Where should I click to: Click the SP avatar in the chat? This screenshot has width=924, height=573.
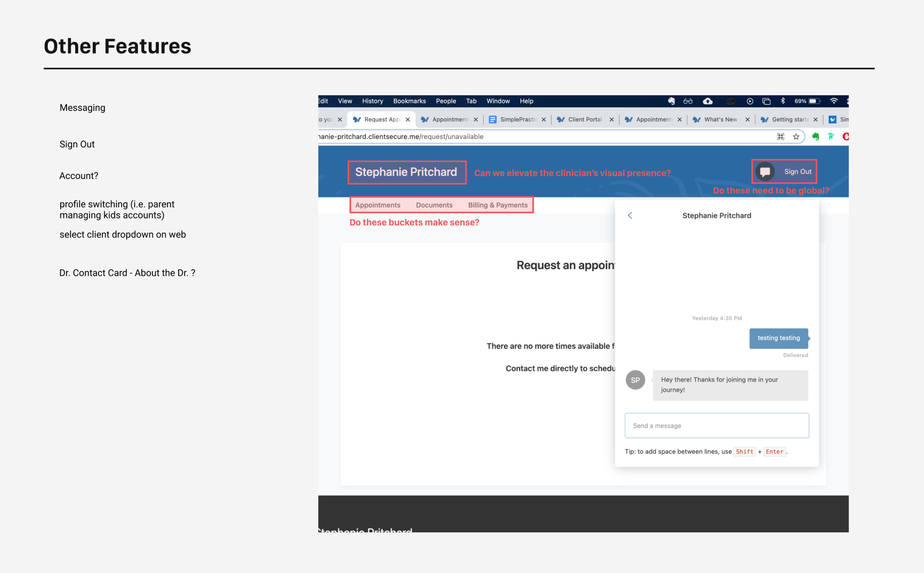tap(635, 380)
